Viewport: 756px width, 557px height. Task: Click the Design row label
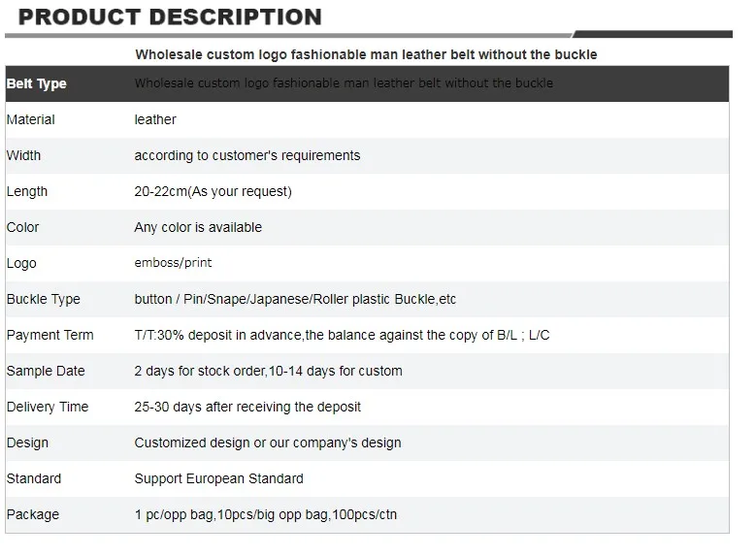(27, 442)
